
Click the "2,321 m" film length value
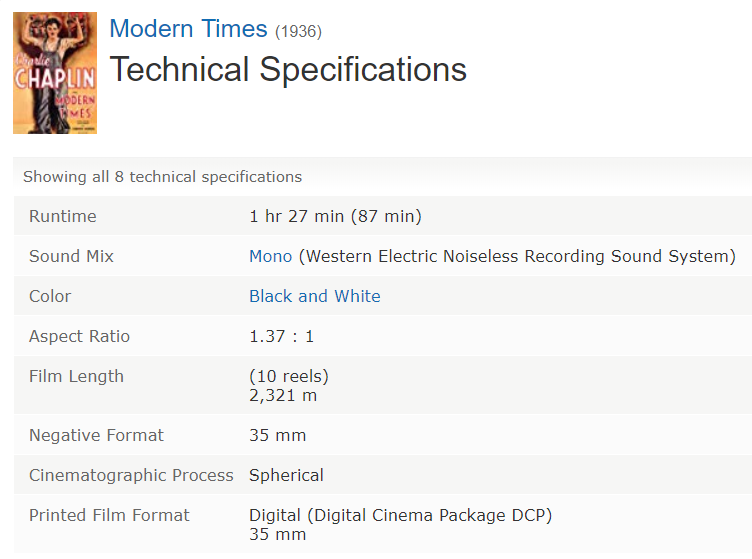(x=283, y=395)
